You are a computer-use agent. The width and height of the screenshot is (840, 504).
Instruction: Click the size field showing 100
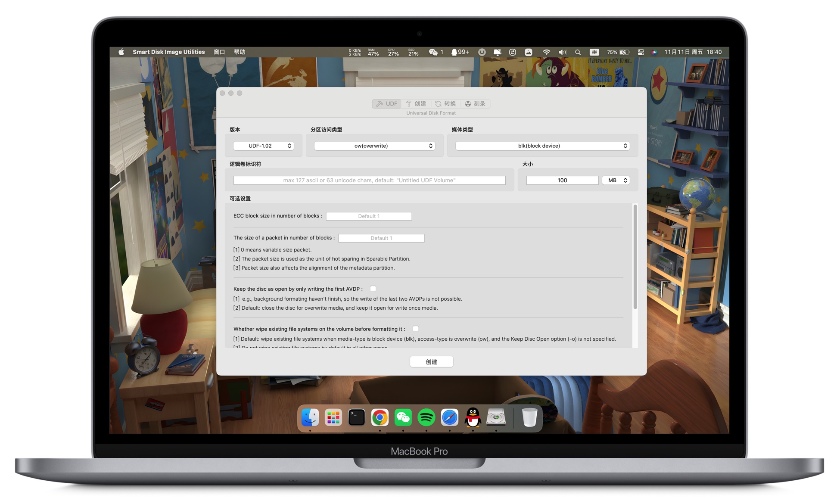click(x=562, y=180)
